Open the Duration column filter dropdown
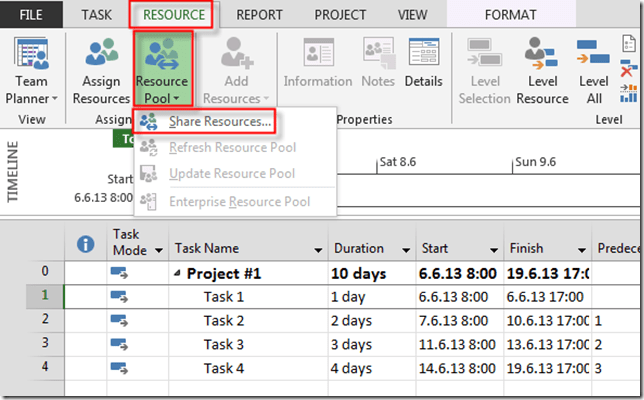 pyautogui.click(x=406, y=249)
